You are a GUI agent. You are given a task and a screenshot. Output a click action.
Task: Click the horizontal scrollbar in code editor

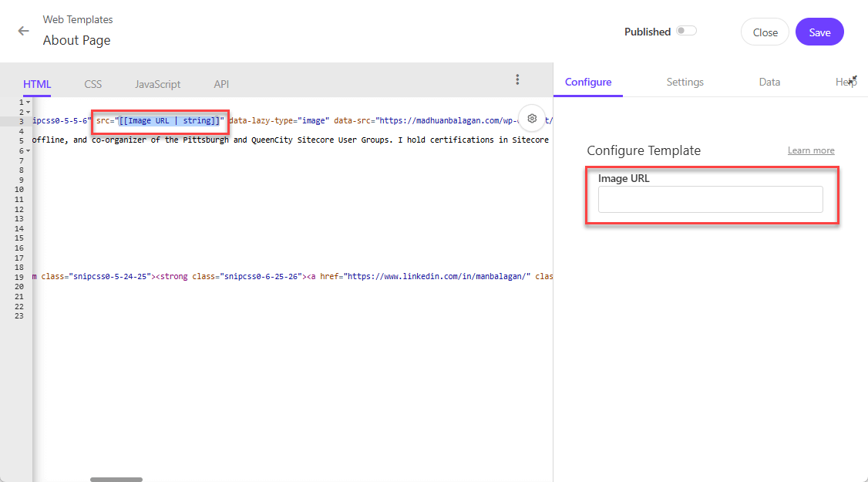click(116, 479)
